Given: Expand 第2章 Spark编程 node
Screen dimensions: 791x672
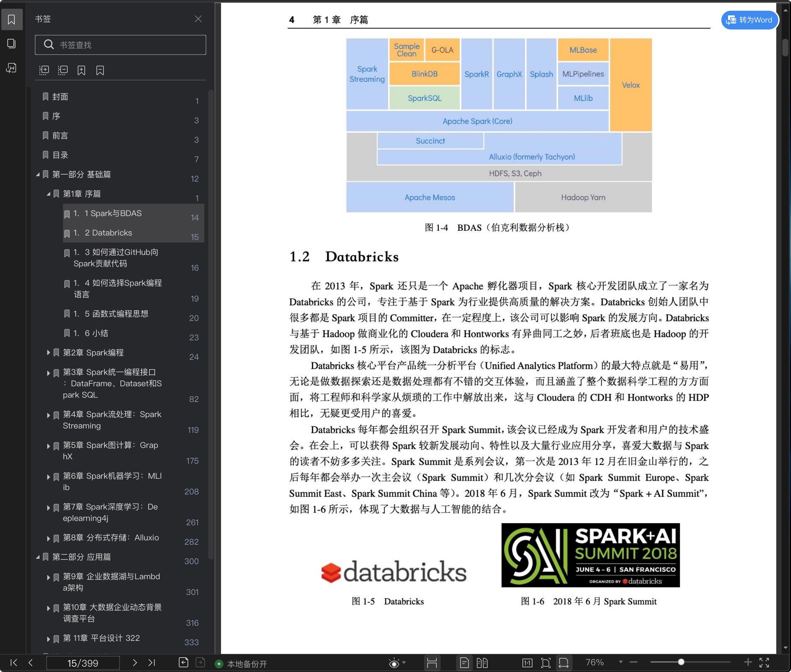Looking at the screenshot, I should tap(48, 353).
